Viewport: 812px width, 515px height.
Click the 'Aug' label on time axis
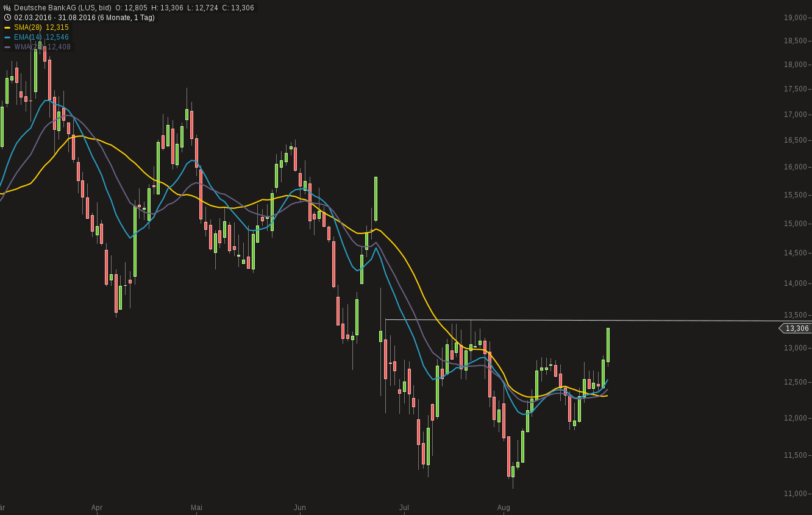click(504, 508)
